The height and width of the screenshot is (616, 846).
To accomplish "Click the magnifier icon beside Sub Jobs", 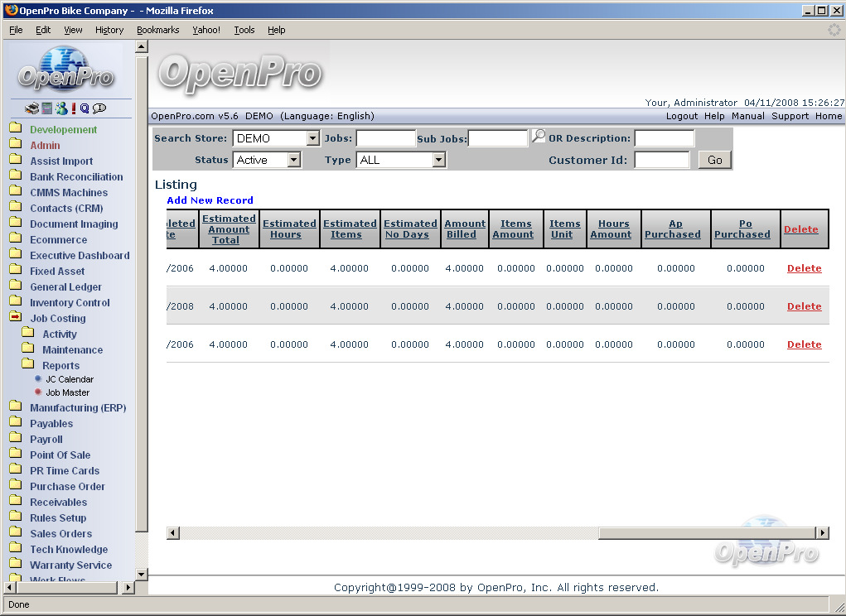I will pos(539,137).
